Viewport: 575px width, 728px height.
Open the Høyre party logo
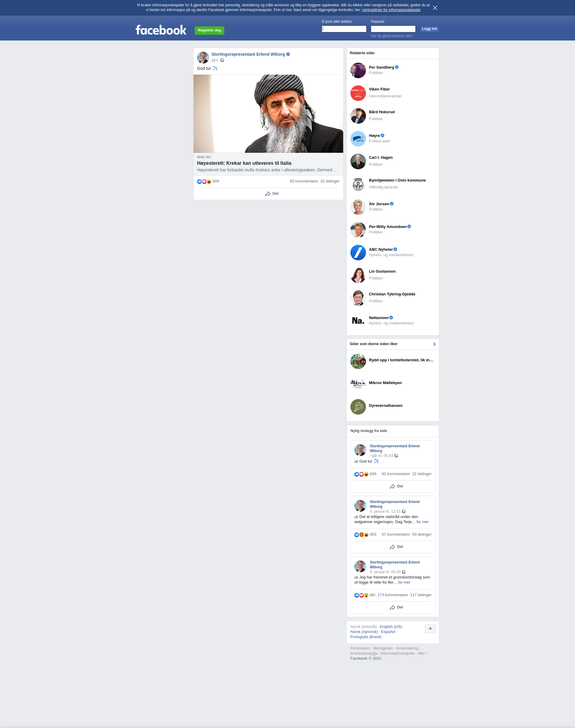tap(358, 139)
